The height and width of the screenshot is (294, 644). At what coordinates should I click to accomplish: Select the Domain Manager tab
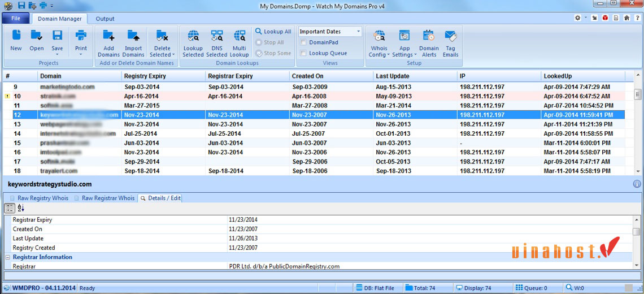(x=59, y=19)
